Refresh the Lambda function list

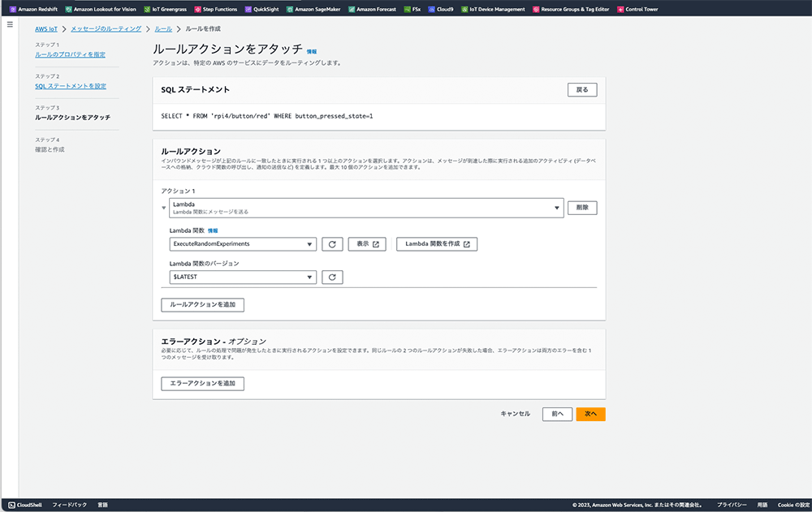pos(332,244)
